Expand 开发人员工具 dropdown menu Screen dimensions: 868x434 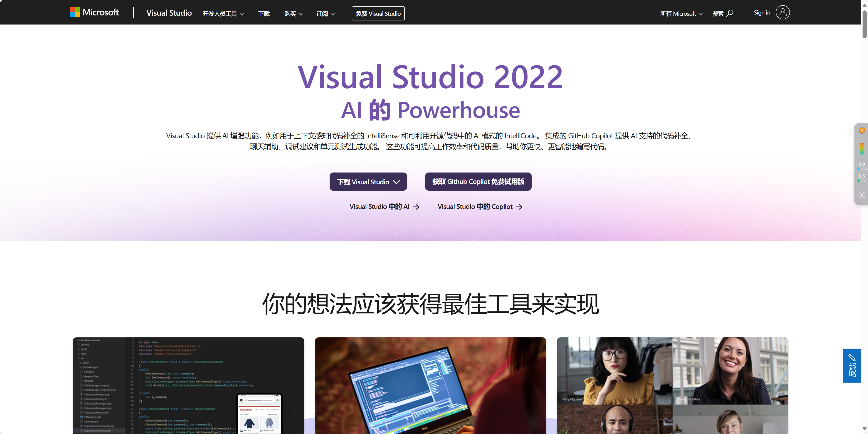point(223,14)
